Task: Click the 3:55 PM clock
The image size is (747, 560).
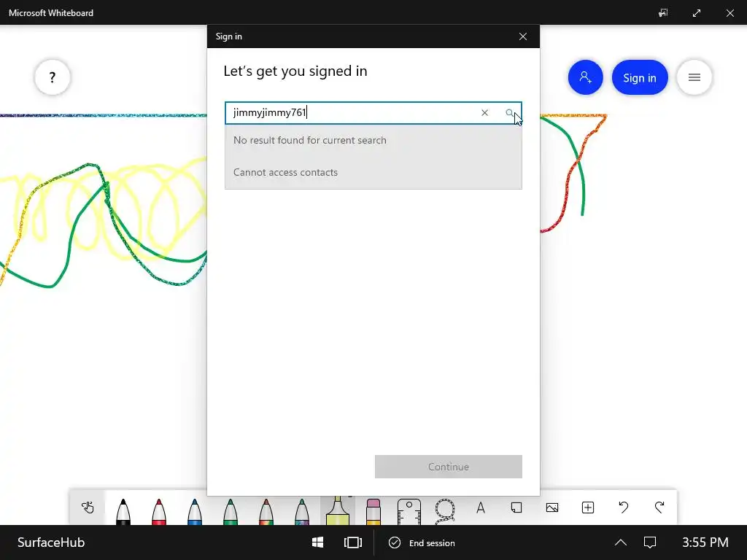Action: pos(705,542)
